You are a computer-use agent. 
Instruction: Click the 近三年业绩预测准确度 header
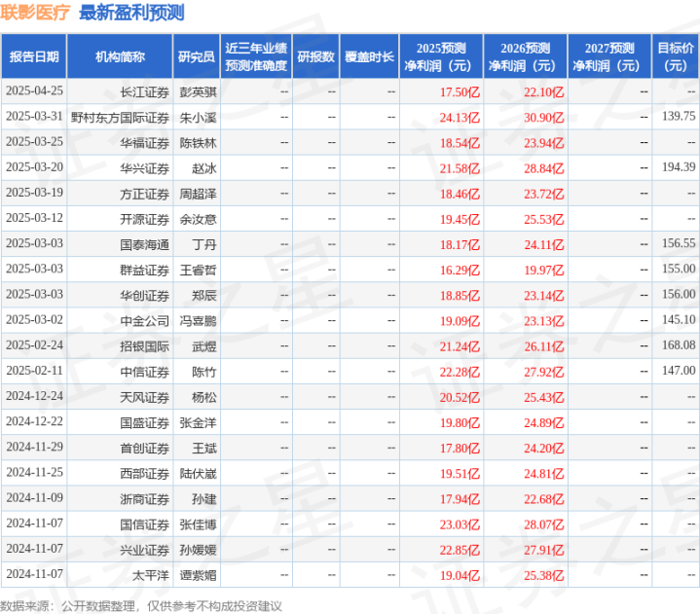click(256, 56)
